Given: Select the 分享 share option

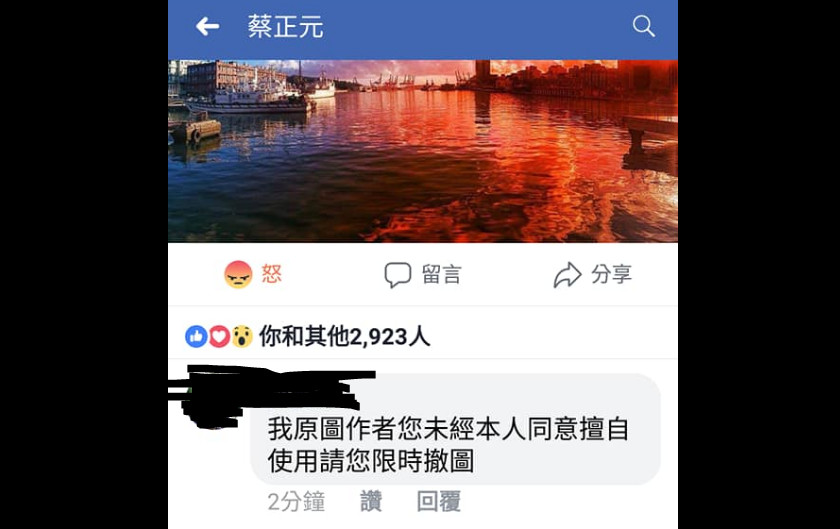Looking at the screenshot, I should [x=612, y=274].
